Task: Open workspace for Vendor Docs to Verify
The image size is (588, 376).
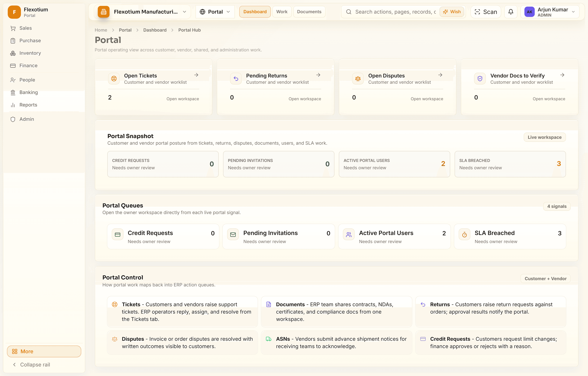Action: click(x=549, y=99)
